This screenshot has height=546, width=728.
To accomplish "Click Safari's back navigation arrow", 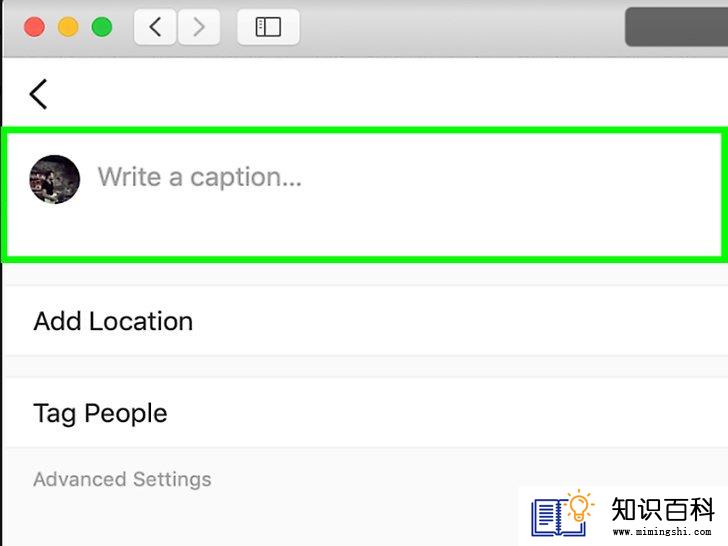I will 155,27.
